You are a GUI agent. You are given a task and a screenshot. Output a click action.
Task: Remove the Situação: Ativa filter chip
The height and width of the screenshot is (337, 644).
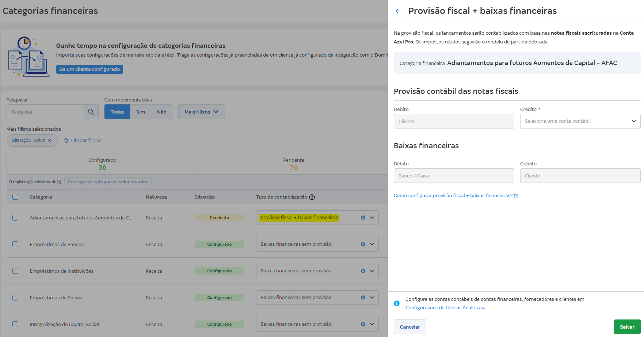coord(50,141)
